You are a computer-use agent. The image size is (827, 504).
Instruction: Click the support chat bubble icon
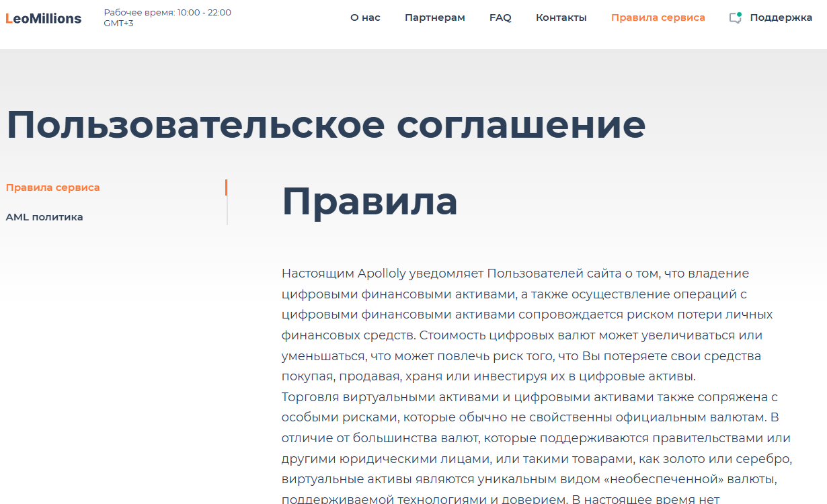736,18
